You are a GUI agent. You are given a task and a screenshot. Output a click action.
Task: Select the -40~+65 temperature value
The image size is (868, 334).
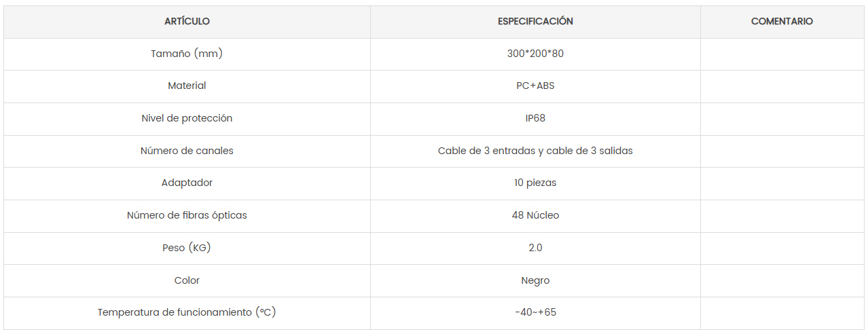pos(535,312)
